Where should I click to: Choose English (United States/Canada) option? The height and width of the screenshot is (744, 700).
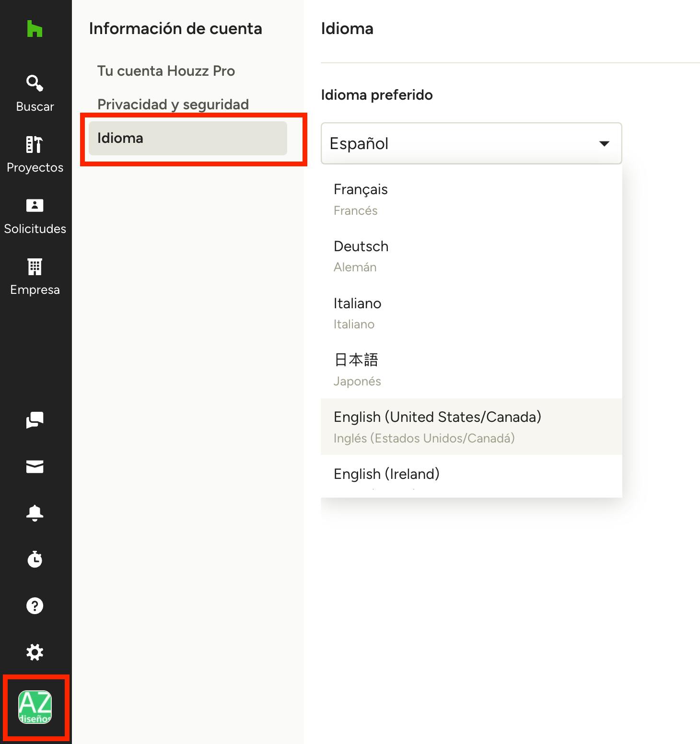tap(471, 427)
